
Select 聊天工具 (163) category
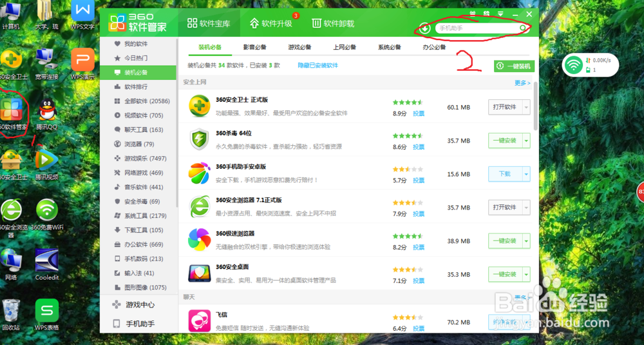138,130
